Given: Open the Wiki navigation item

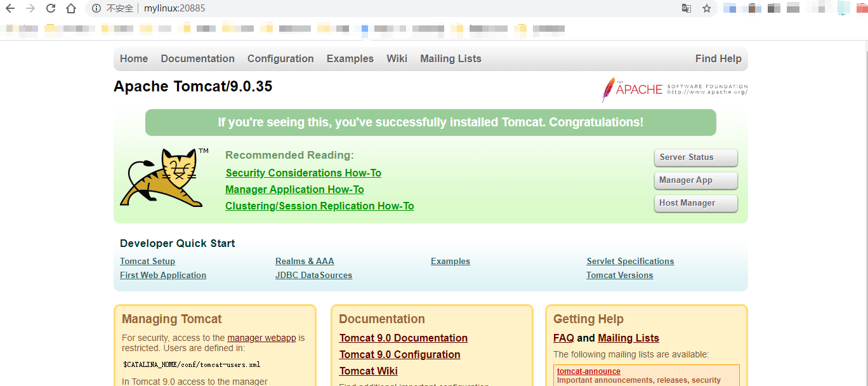Looking at the screenshot, I should tap(397, 58).
